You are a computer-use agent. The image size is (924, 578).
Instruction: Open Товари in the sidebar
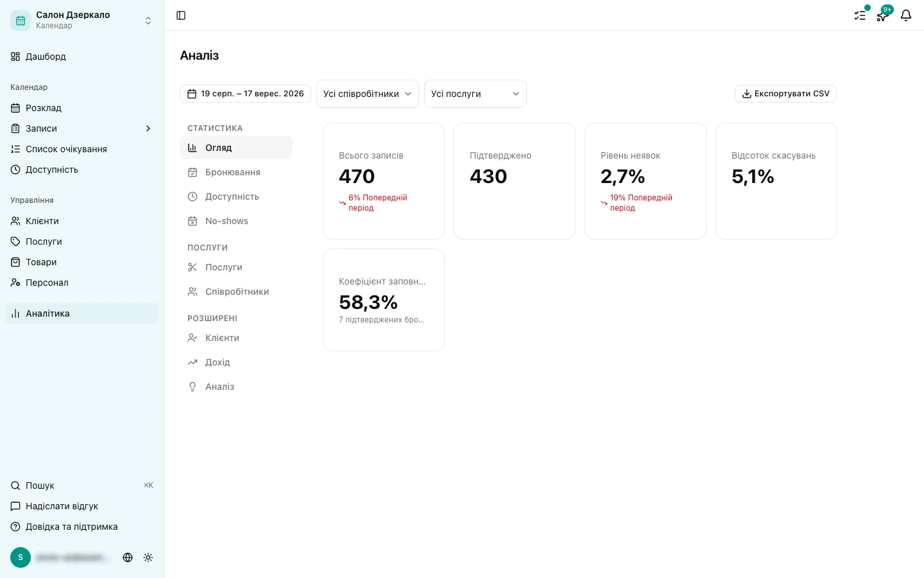coord(81,262)
